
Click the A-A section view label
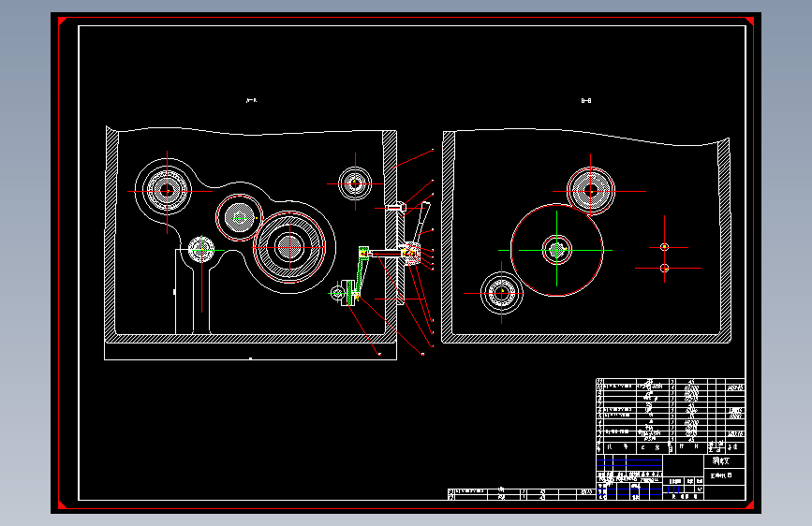(x=251, y=100)
